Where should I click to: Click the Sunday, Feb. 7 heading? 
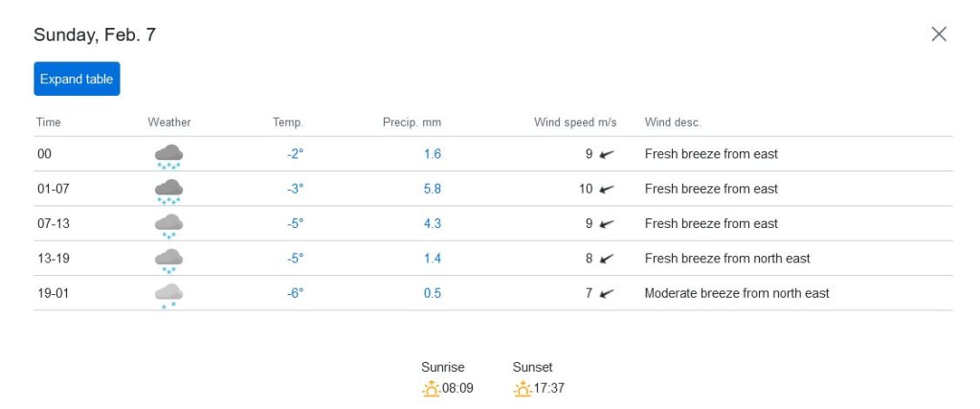coord(95,34)
